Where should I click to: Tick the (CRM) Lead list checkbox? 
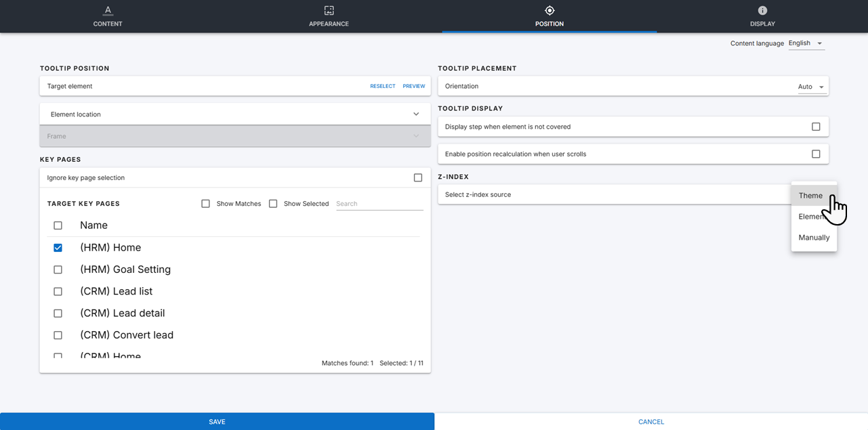click(58, 291)
